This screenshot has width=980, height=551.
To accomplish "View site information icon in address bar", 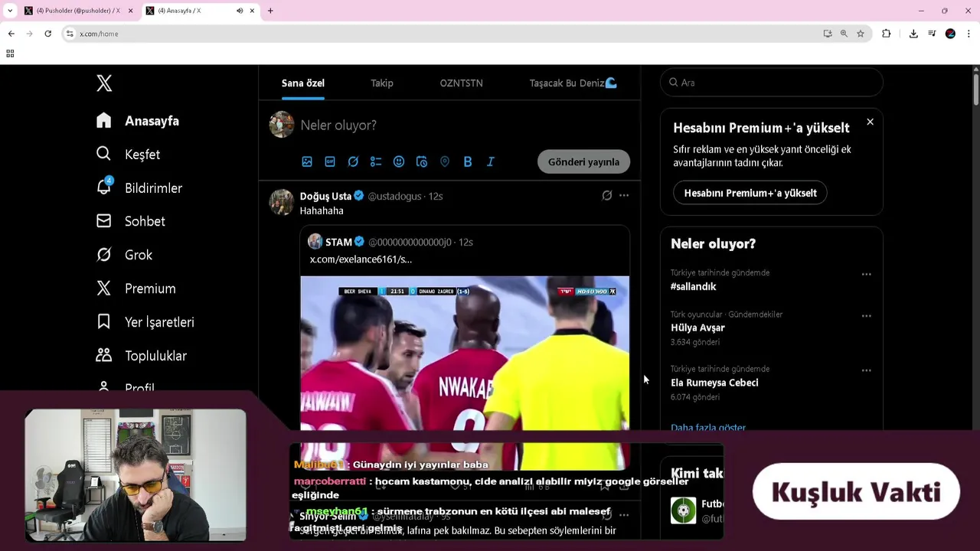I will click(x=70, y=34).
